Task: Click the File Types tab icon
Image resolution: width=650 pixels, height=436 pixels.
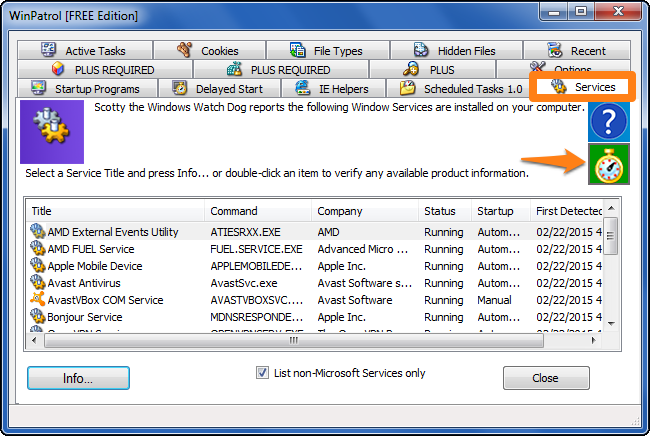Action: [x=298, y=50]
